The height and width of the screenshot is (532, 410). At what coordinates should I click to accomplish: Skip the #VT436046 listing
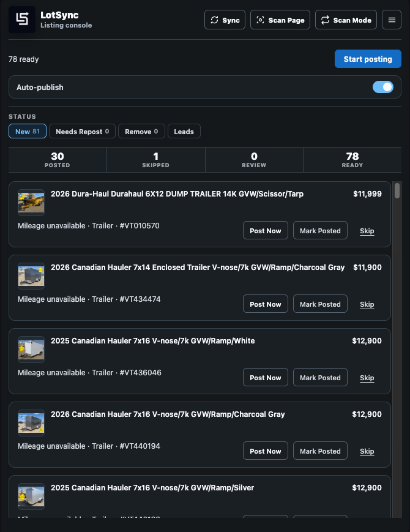pyautogui.click(x=367, y=378)
